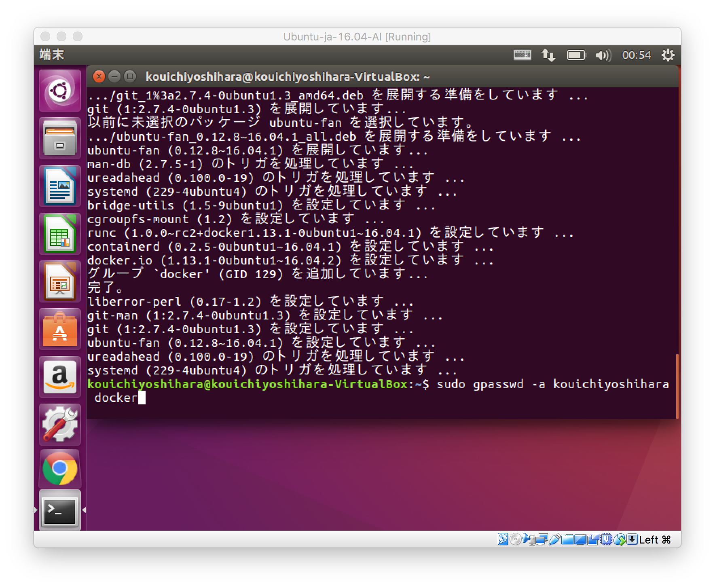715x588 pixels.
Task: Launch LibreOffice Writer from the dock
Action: point(60,186)
